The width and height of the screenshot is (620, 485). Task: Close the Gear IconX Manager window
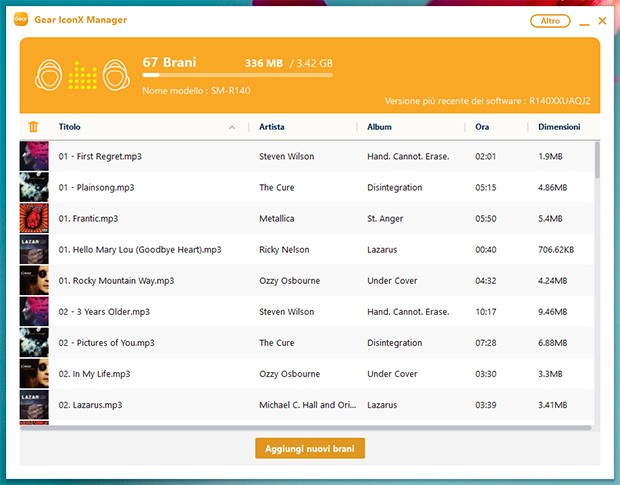pyautogui.click(x=602, y=21)
